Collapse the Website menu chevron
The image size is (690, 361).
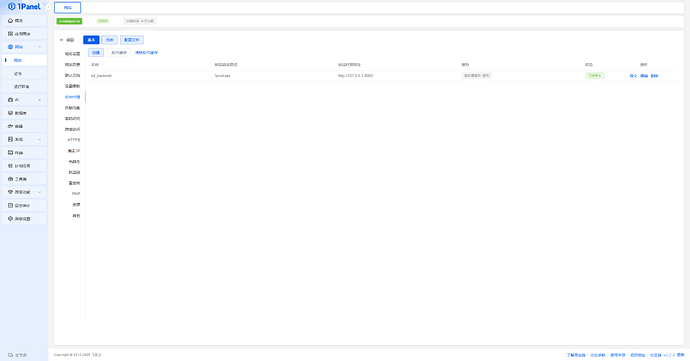pyautogui.click(x=40, y=47)
